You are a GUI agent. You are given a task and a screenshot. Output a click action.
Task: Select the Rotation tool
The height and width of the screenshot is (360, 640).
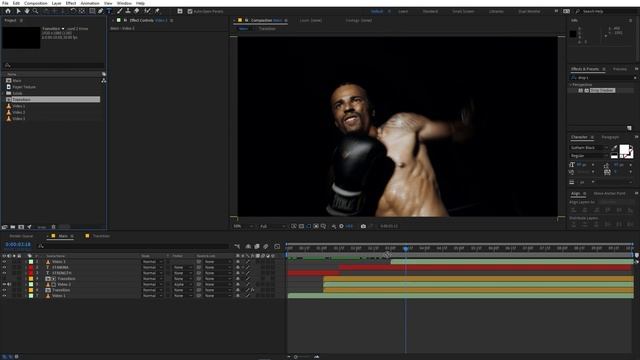pos(73,11)
